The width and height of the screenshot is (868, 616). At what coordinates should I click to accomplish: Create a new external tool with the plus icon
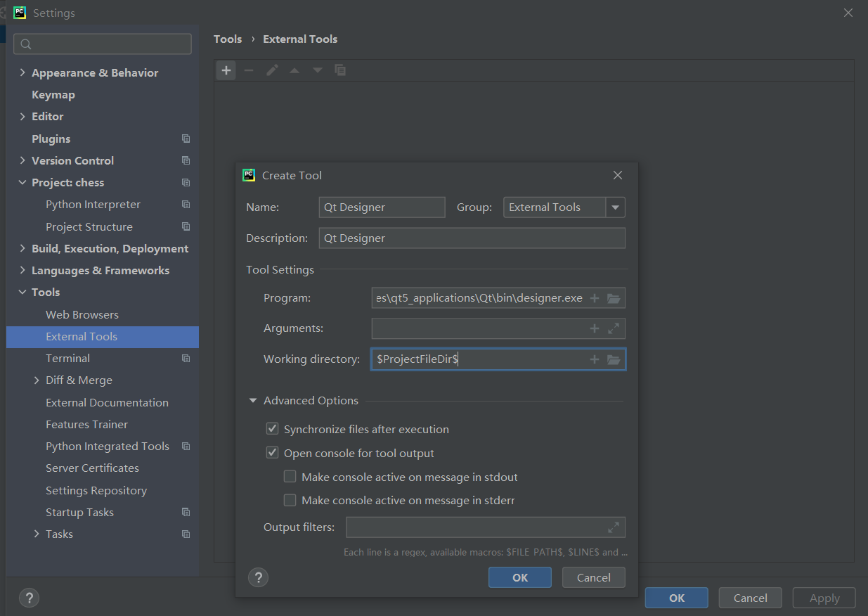(x=226, y=70)
